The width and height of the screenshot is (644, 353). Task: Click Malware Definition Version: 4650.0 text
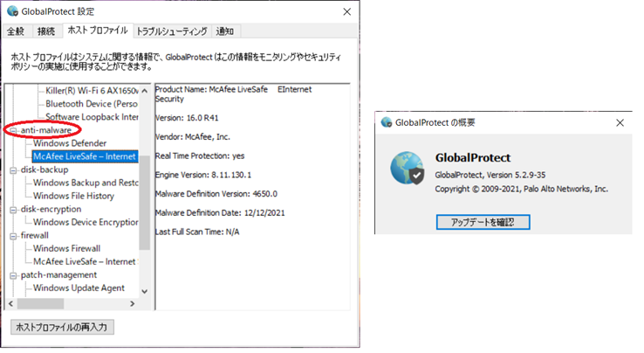pos(216,194)
